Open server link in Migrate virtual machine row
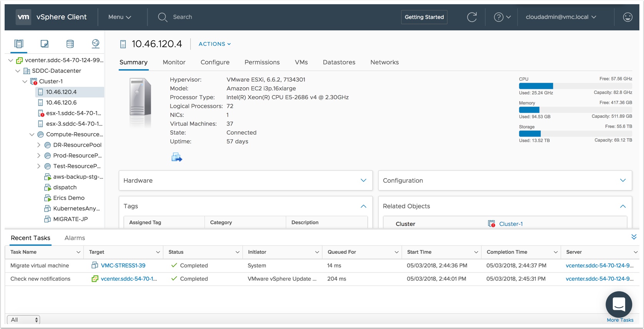This screenshot has height=329, width=644. click(599, 266)
